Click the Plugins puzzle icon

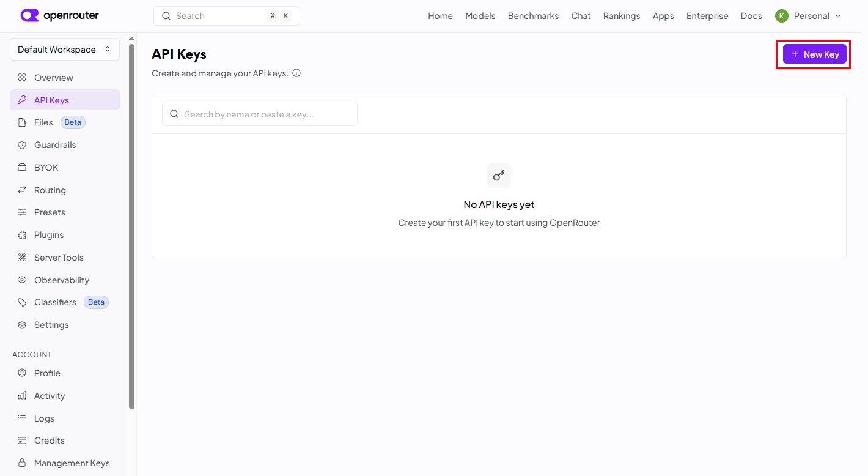click(22, 235)
